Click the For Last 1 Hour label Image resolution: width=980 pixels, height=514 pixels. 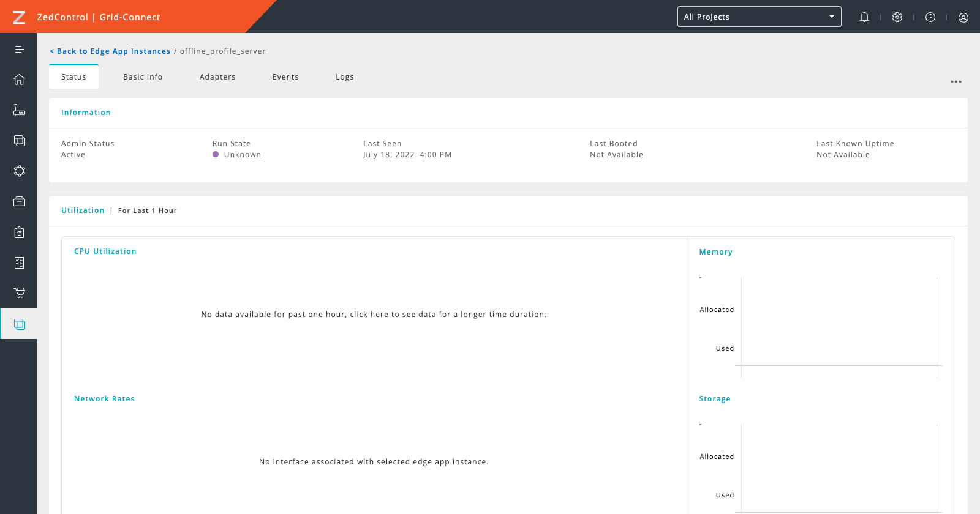pyautogui.click(x=148, y=210)
